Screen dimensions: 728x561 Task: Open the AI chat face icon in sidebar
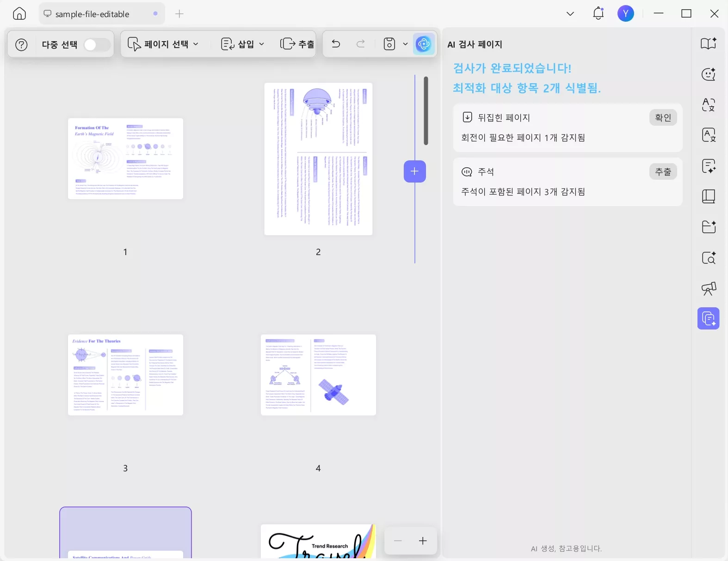[709, 74]
